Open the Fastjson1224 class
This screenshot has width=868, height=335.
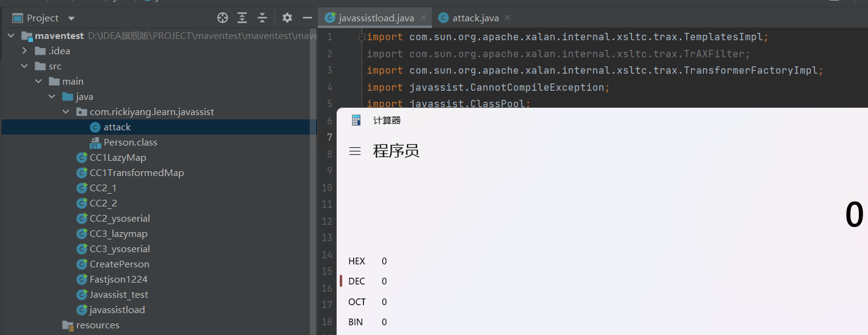pyautogui.click(x=118, y=280)
